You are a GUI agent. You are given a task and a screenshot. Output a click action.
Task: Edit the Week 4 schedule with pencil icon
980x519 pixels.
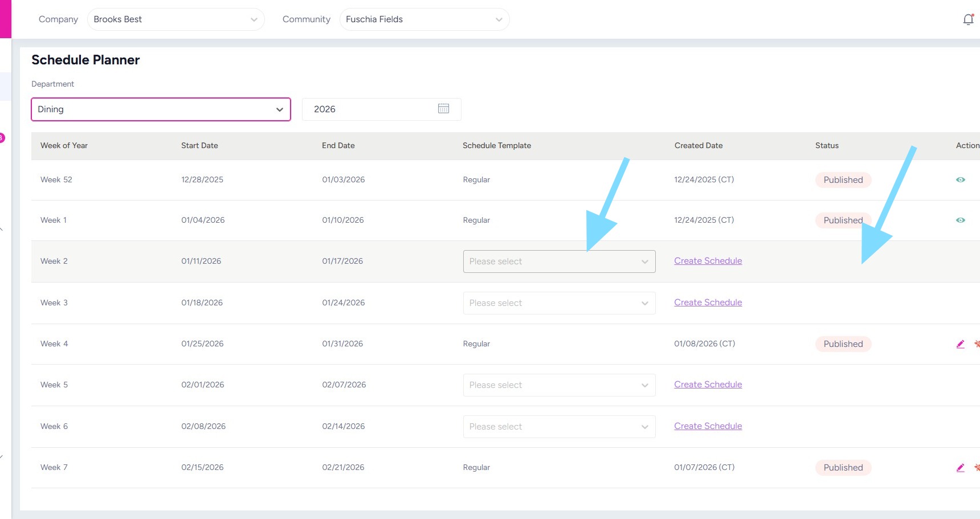[x=961, y=344]
